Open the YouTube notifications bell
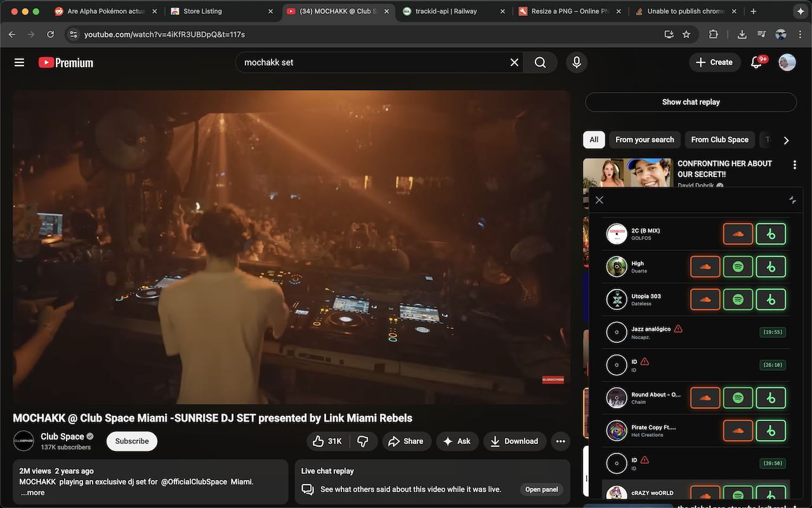This screenshot has width=812, height=508. pyautogui.click(x=756, y=62)
